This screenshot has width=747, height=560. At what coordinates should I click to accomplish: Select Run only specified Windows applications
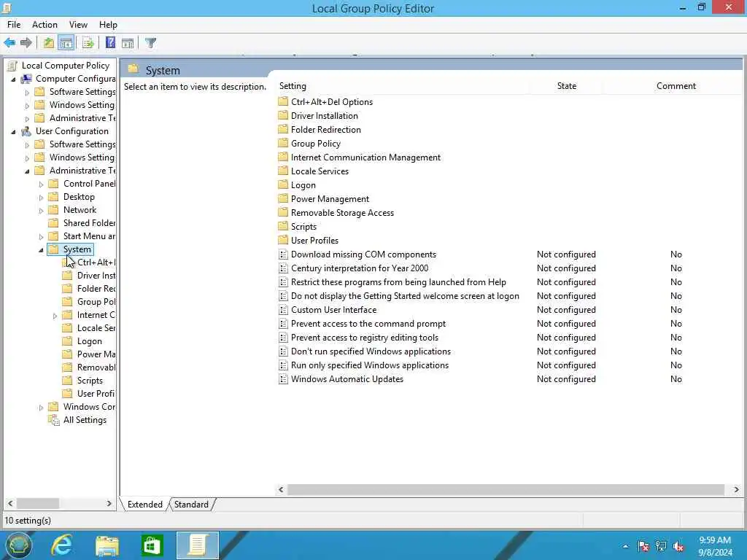tap(370, 365)
